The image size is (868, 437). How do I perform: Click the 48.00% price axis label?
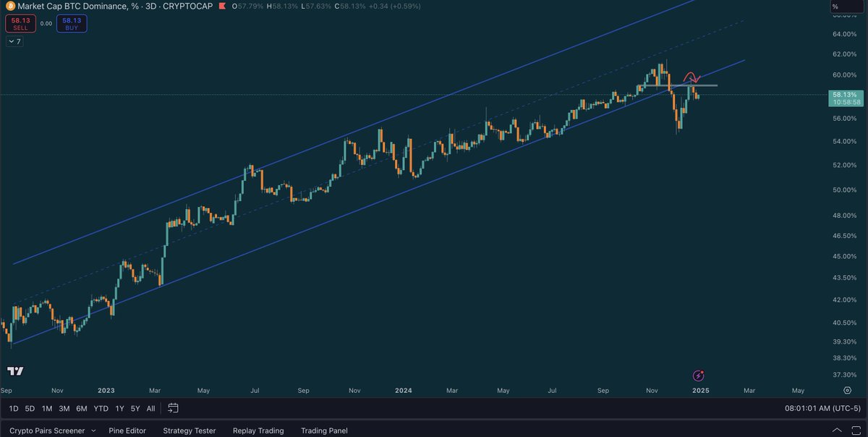tap(844, 216)
